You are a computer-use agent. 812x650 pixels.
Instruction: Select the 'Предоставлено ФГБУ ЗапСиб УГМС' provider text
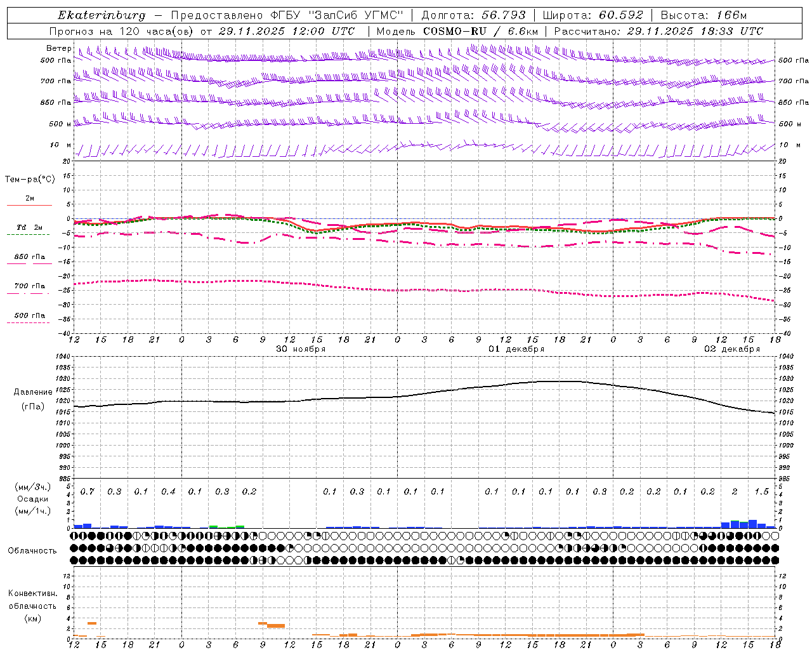click(287, 15)
